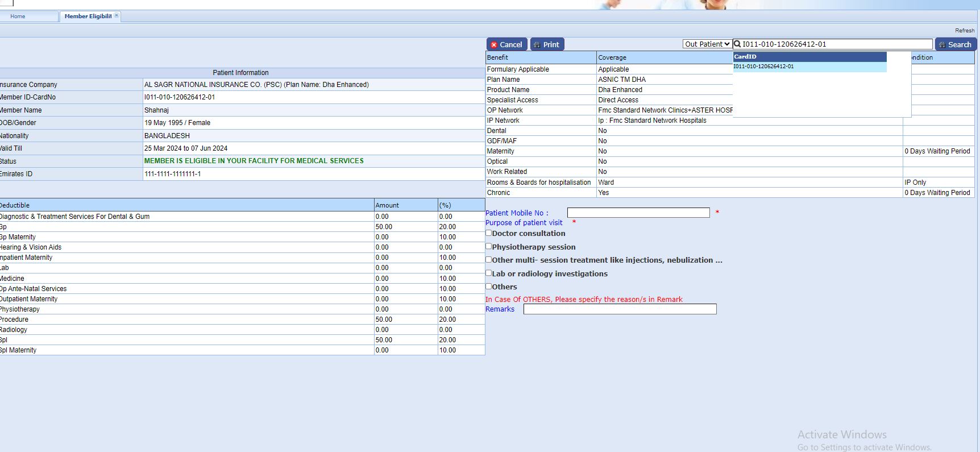This screenshot has height=452, width=980.
Task: Click the Deductible column header
Action: (15, 205)
